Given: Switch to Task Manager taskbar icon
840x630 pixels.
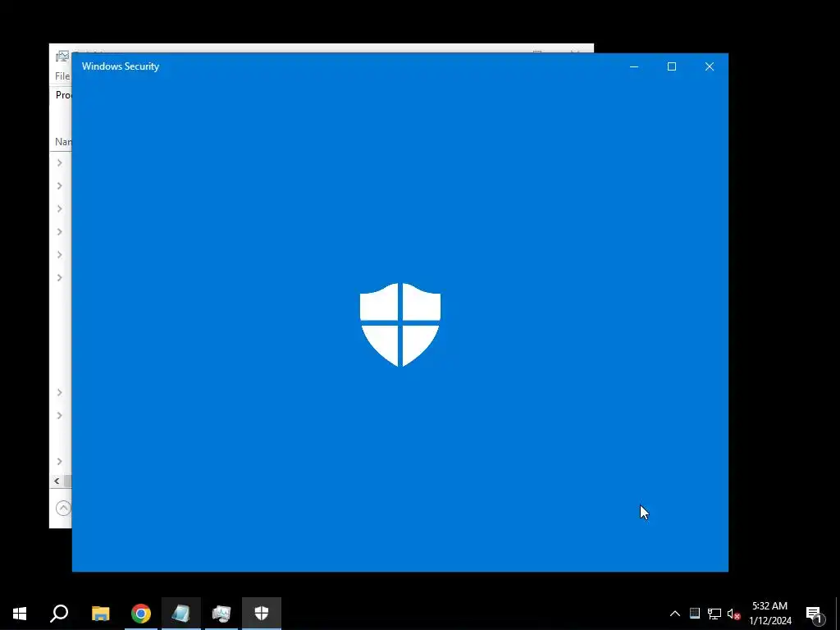Looking at the screenshot, I should tap(221, 614).
